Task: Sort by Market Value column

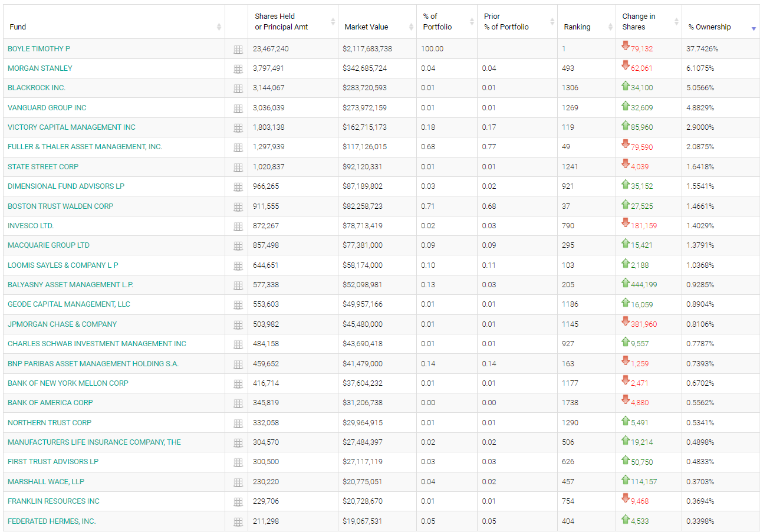Action: [x=377, y=22]
